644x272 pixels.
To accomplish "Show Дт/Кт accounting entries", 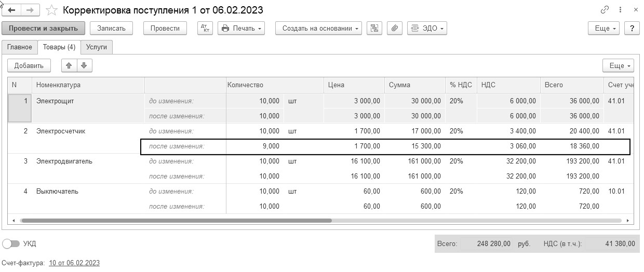I will 205,28.
